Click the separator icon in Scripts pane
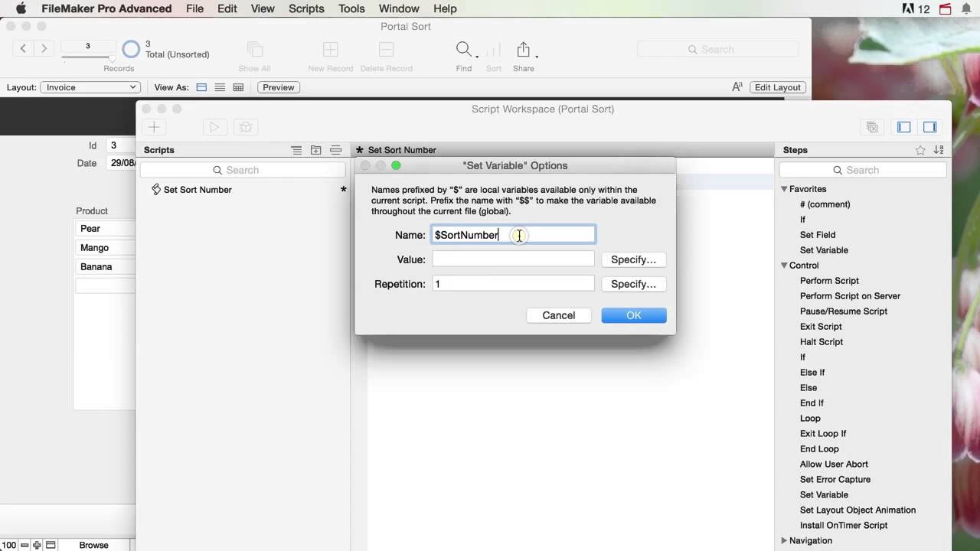 [x=335, y=150]
